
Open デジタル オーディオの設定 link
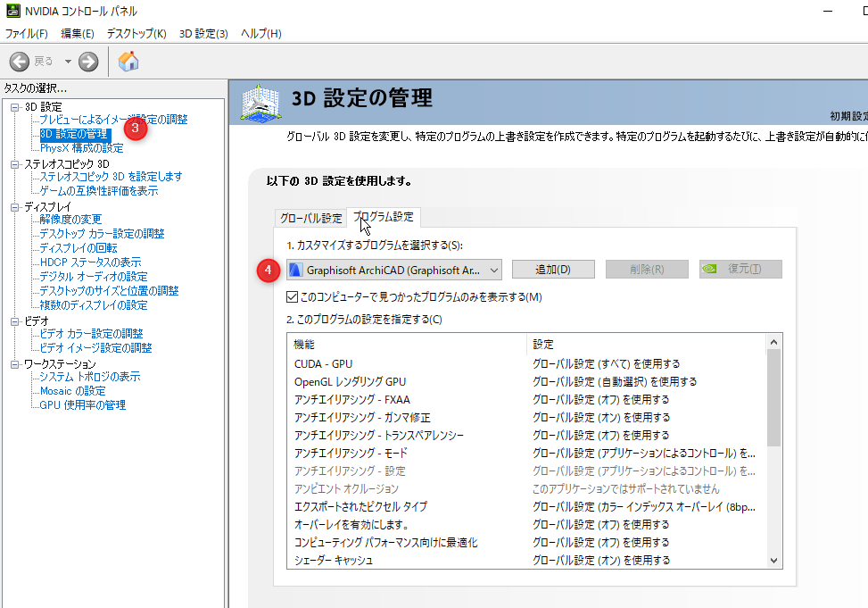pyautogui.click(x=94, y=277)
